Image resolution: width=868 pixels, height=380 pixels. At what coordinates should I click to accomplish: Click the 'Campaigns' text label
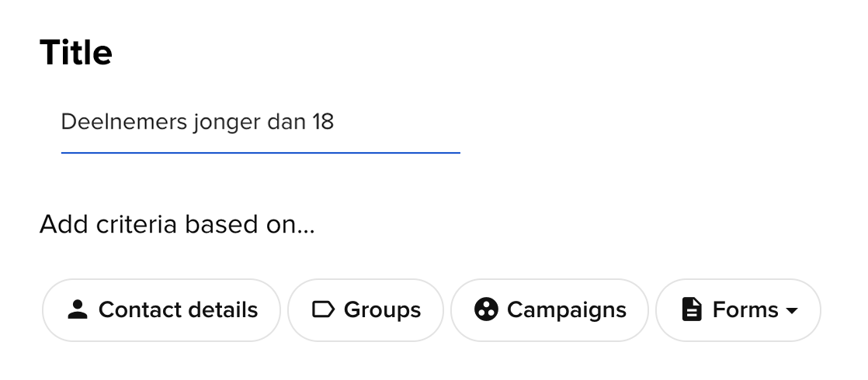pos(566,310)
